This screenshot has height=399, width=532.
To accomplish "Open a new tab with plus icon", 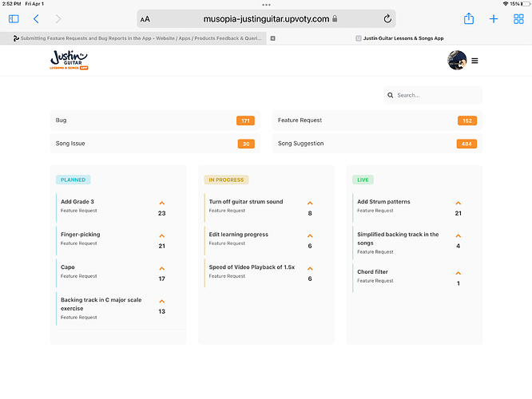I will click(x=494, y=18).
